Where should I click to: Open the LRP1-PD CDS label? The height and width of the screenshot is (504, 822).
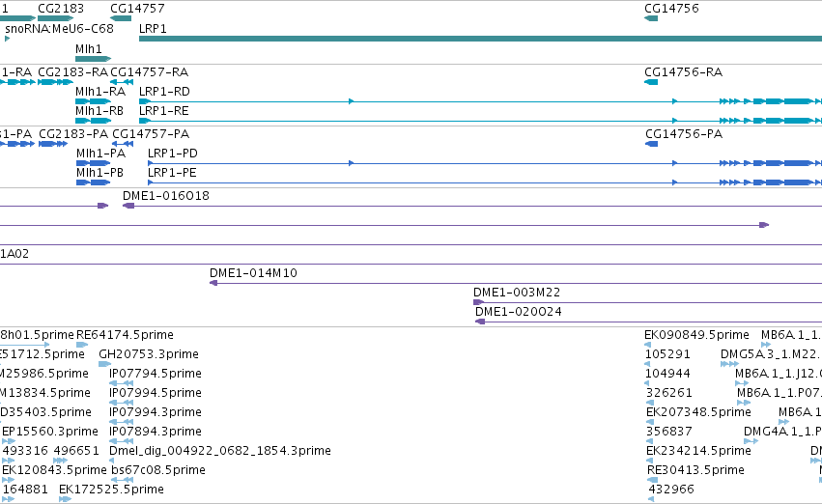tap(173, 153)
